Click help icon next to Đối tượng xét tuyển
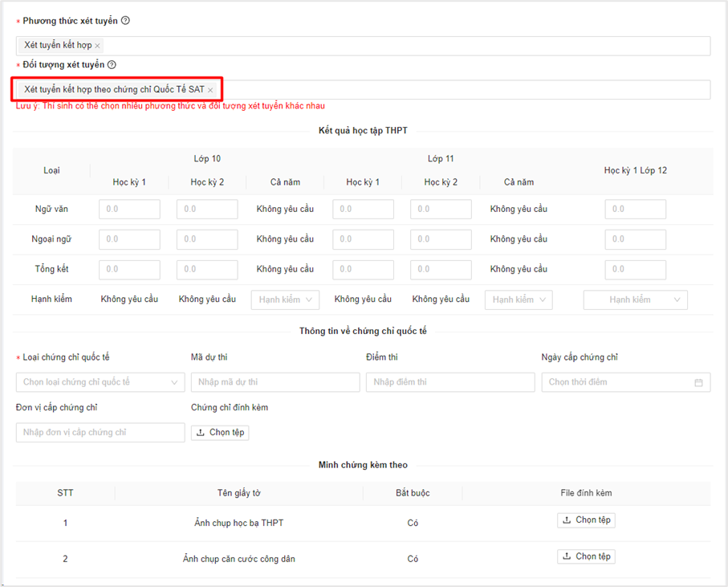 [112, 65]
